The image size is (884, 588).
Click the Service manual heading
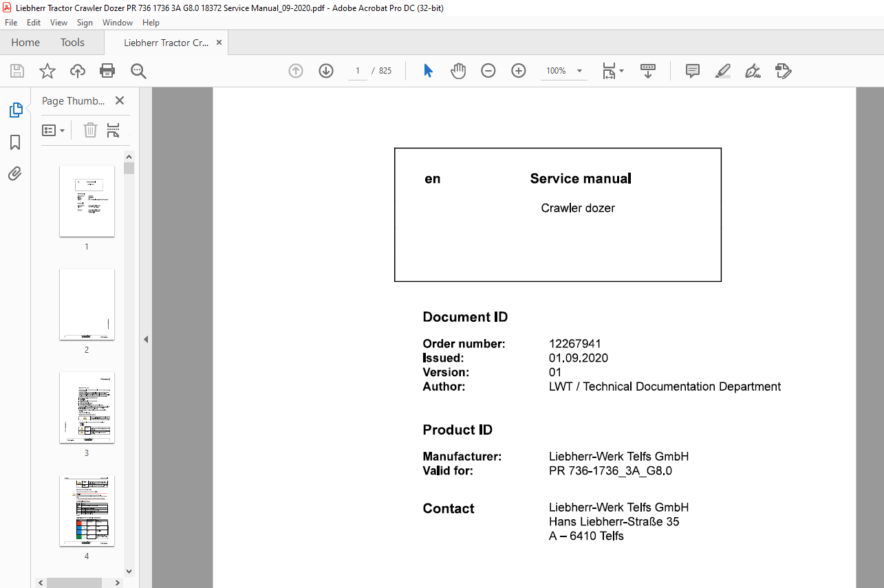click(581, 179)
